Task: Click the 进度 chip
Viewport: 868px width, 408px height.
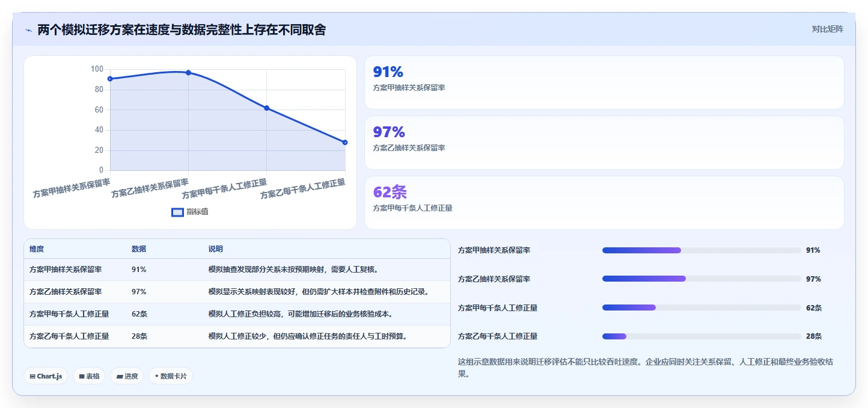Action: click(x=127, y=376)
